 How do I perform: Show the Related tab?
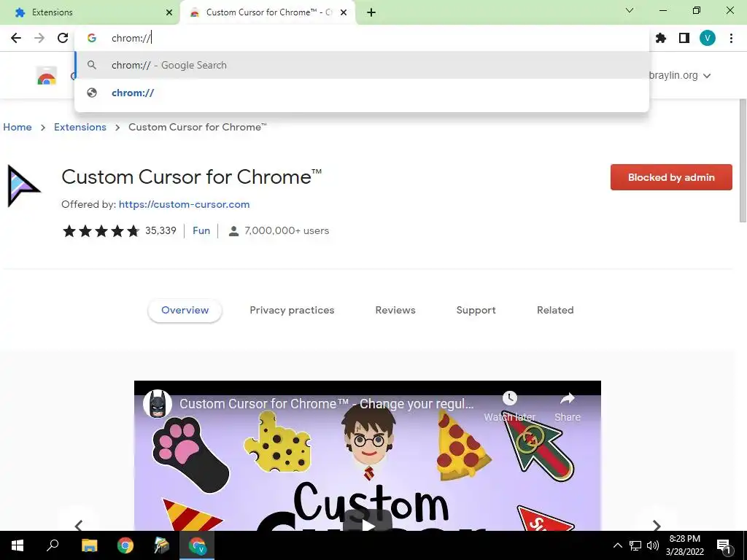555,310
